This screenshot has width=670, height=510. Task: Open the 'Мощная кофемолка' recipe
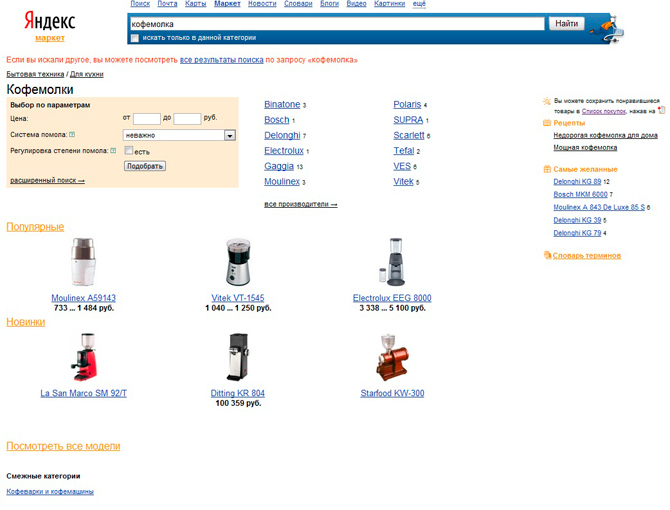tap(585, 147)
